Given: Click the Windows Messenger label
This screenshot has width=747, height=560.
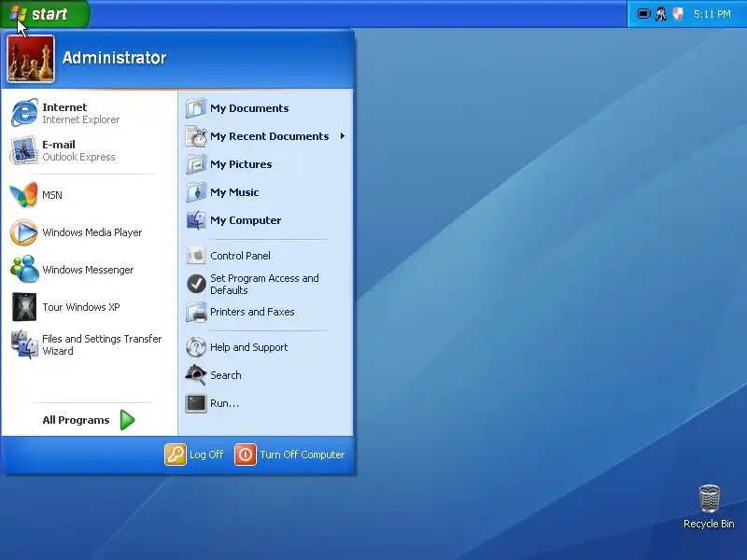Looking at the screenshot, I should (x=88, y=270).
